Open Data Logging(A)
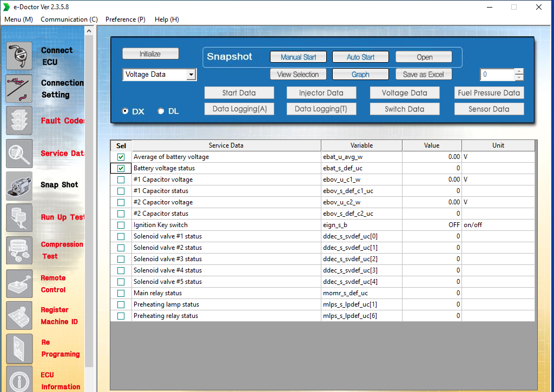554x392 pixels. click(x=239, y=109)
